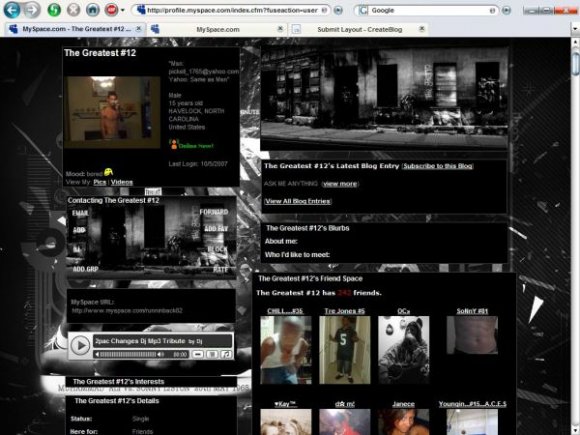
Task: Click the BLOCK contact button
Action: (x=217, y=249)
